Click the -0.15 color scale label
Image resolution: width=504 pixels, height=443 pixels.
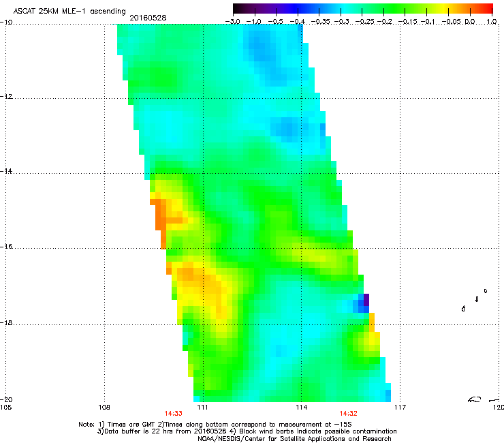[407, 22]
